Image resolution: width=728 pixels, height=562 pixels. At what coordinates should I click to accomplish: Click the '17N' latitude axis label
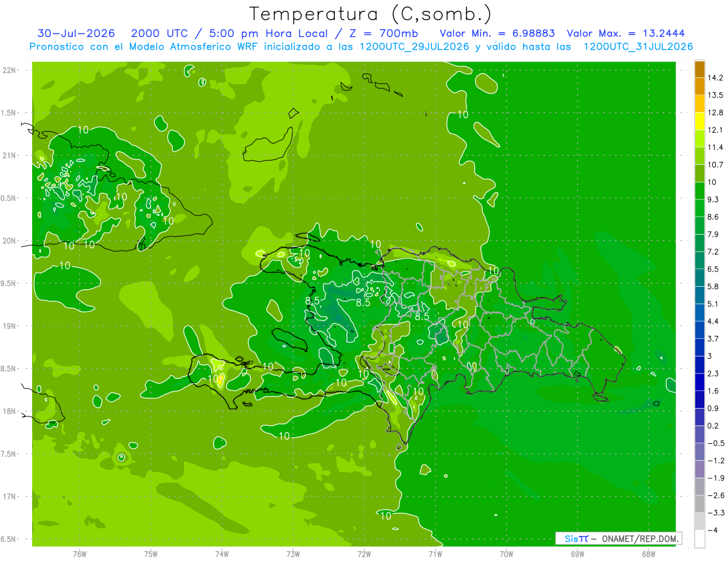(10, 497)
